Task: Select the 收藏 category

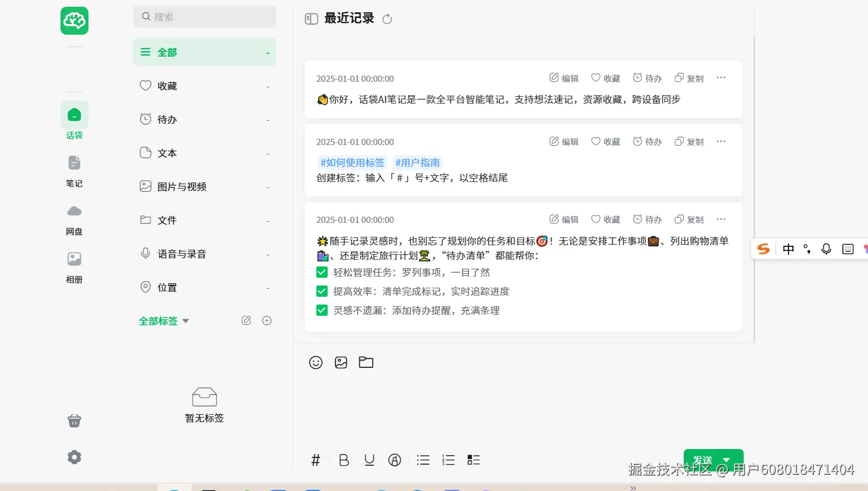Action: (x=204, y=86)
